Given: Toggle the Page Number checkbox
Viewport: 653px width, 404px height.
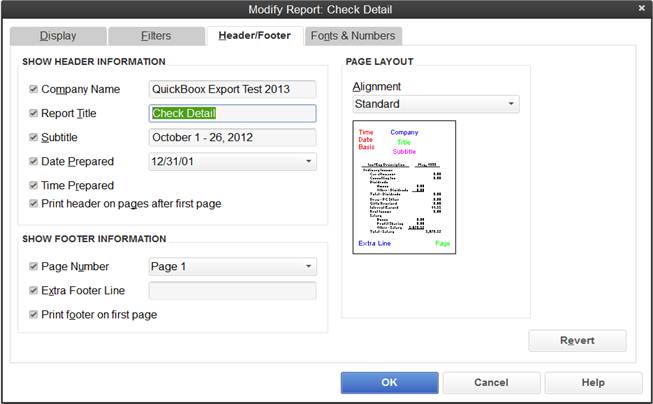Looking at the screenshot, I should click(x=34, y=267).
